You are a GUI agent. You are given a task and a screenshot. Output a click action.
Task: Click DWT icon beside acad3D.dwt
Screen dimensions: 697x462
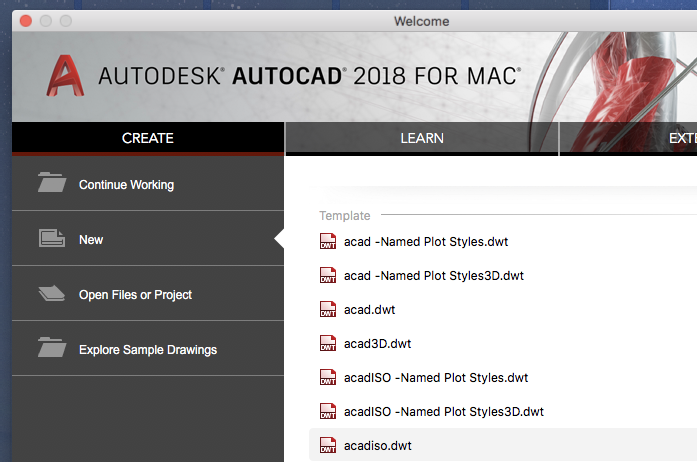(x=328, y=343)
